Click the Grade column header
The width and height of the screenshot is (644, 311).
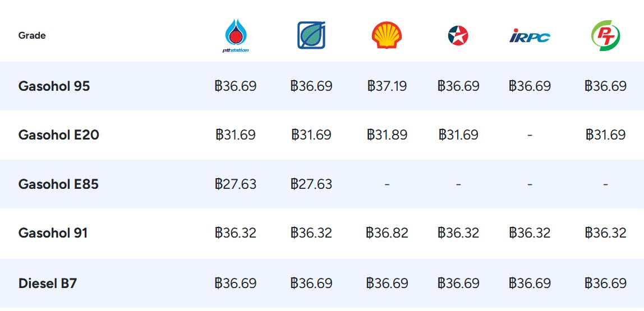pyautogui.click(x=31, y=36)
